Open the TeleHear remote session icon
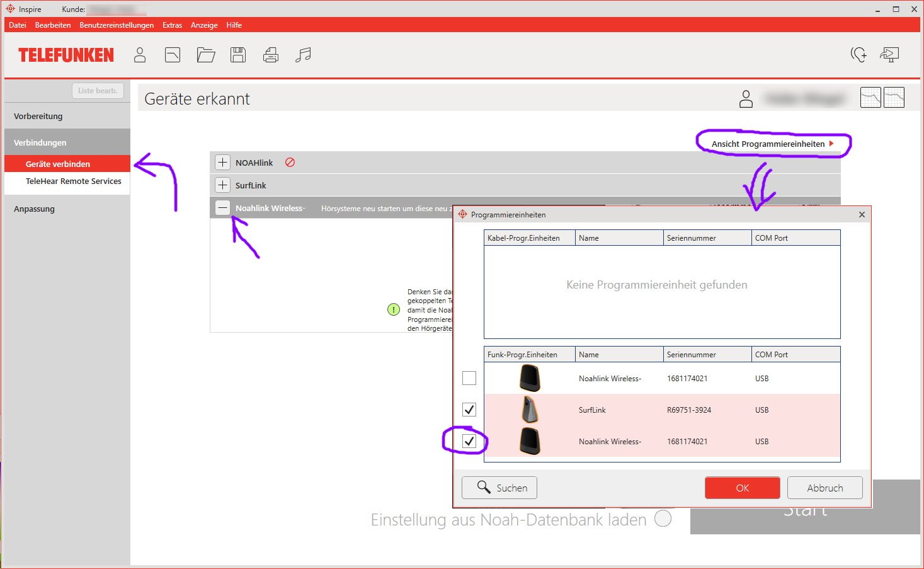Screen dimensions: 924x569 coord(858,55)
